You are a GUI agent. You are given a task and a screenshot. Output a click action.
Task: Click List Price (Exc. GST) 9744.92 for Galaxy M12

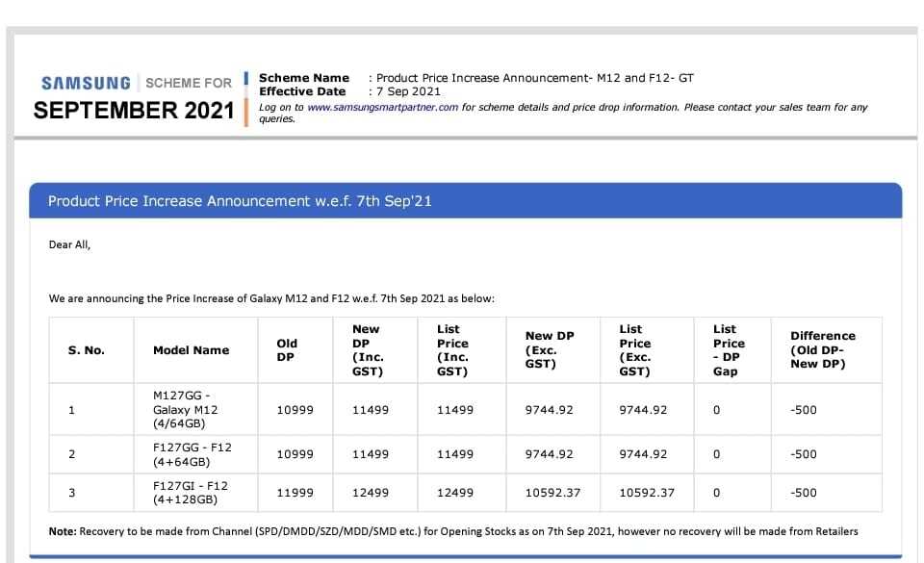[643, 410]
